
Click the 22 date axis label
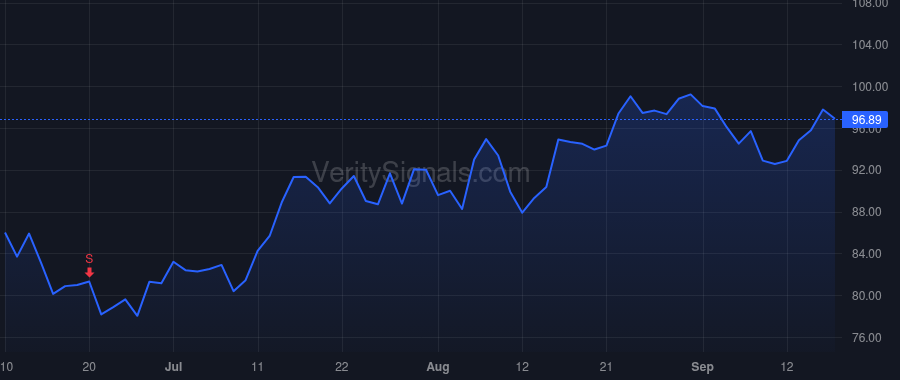pyautogui.click(x=342, y=367)
